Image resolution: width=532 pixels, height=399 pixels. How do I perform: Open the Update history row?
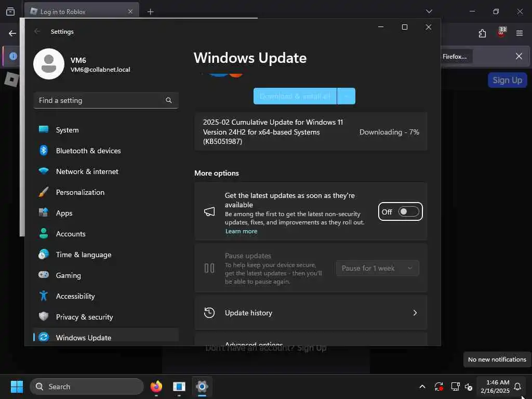pyautogui.click(x=311, y=313)
